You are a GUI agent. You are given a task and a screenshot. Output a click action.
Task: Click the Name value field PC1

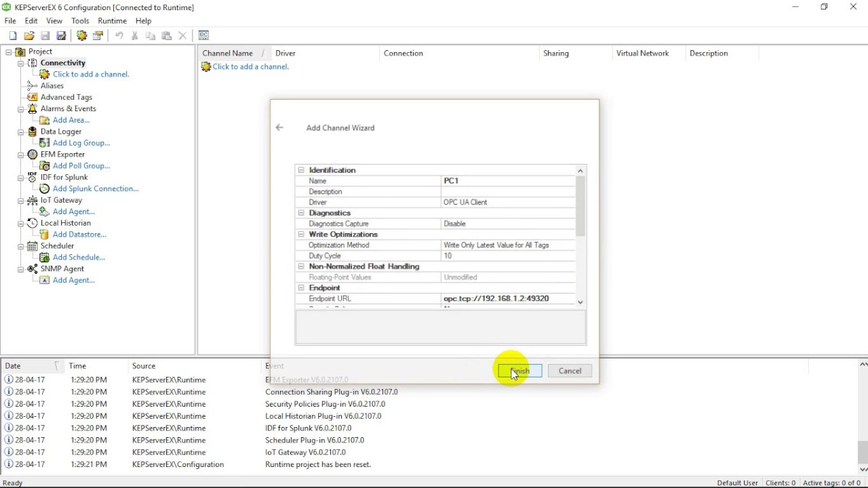tap(508, 181)
